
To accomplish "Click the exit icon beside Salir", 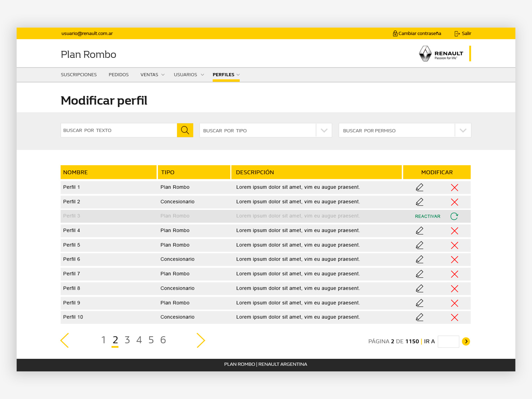I will point(457,34).
